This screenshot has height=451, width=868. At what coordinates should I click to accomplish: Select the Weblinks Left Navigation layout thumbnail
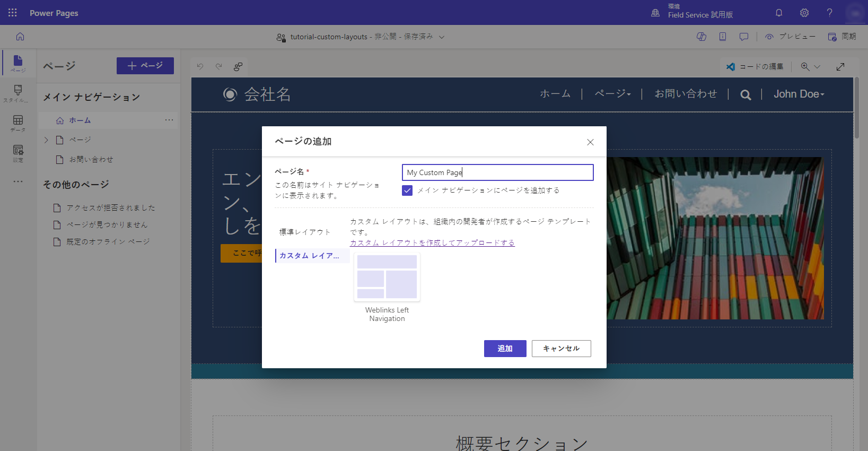pyautogui.click(x=387, y=277)
